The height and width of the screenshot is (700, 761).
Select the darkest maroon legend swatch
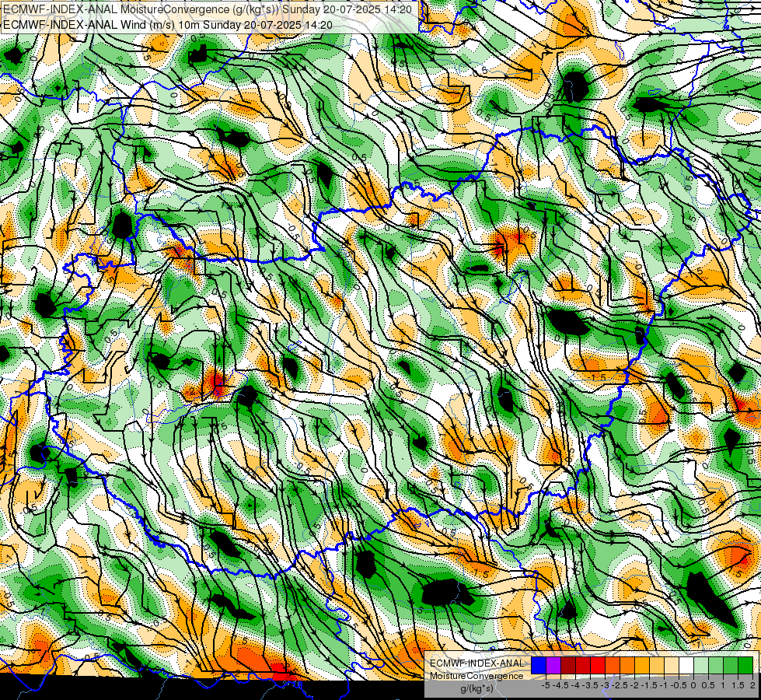[x=568, y=665]
